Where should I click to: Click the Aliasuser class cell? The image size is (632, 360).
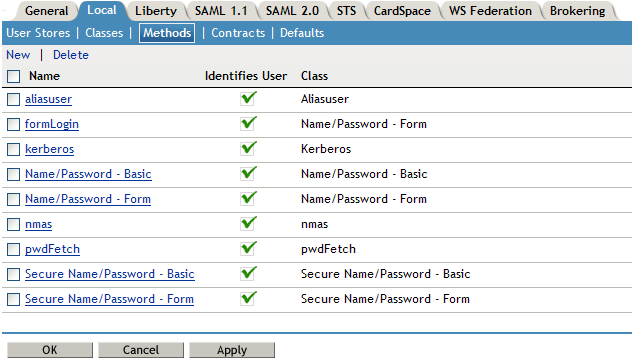pyautogui.click(x=325, y=99)
